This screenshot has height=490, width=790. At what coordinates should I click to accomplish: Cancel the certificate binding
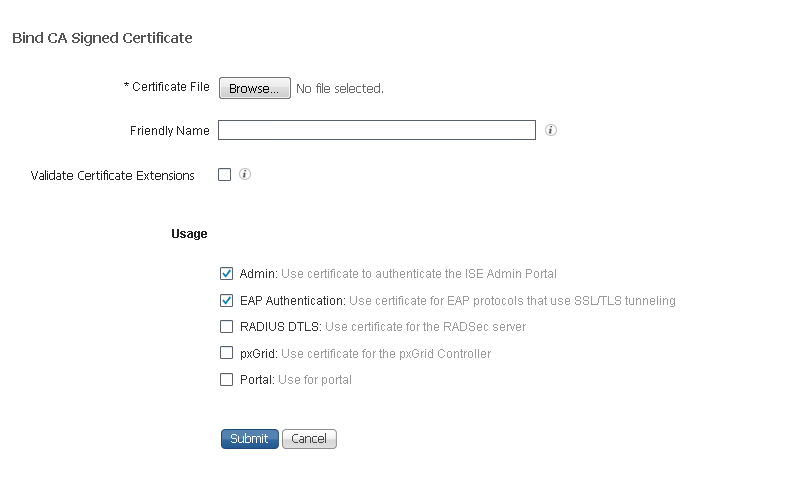(x=309, y=439)
